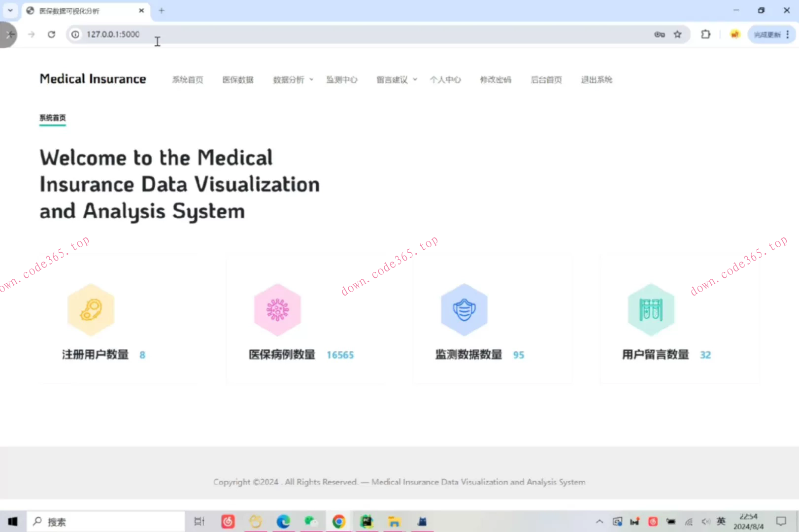Bookmark this page with the star icon
The width and height of the screenshot is (799, 532).
(678, 34)
